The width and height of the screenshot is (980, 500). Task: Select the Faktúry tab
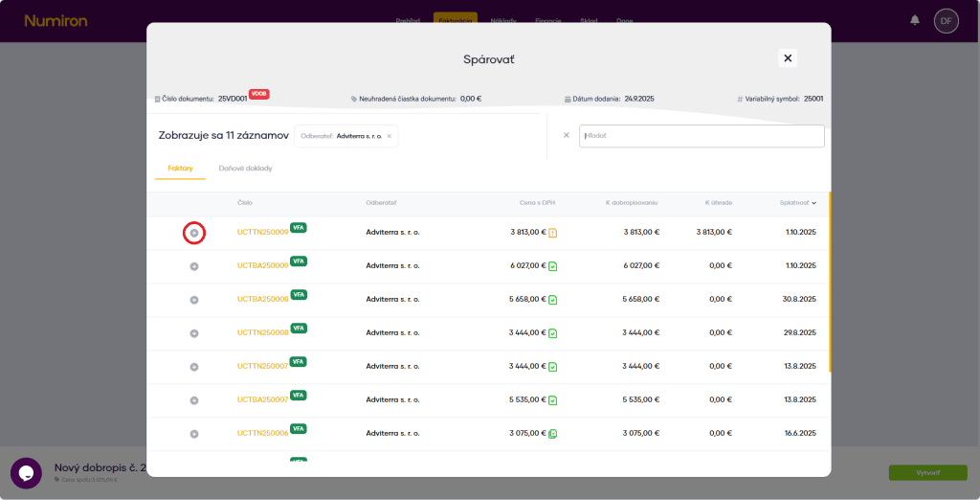180,169
